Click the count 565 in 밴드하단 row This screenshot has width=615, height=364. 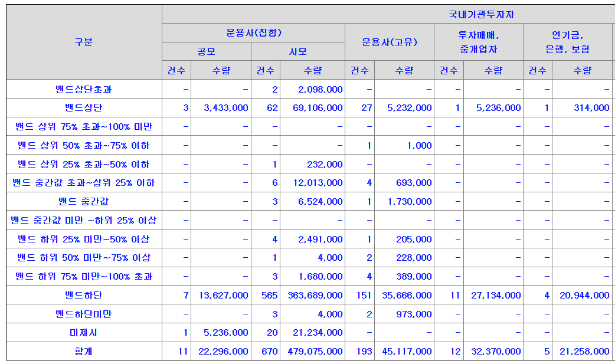click(x=270, y=296)
